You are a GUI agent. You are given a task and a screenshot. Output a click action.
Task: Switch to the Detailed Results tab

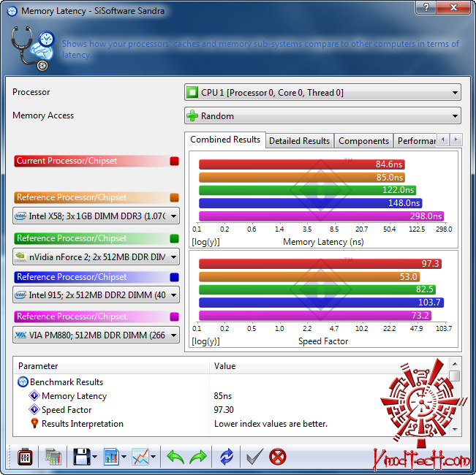(299, 141)
